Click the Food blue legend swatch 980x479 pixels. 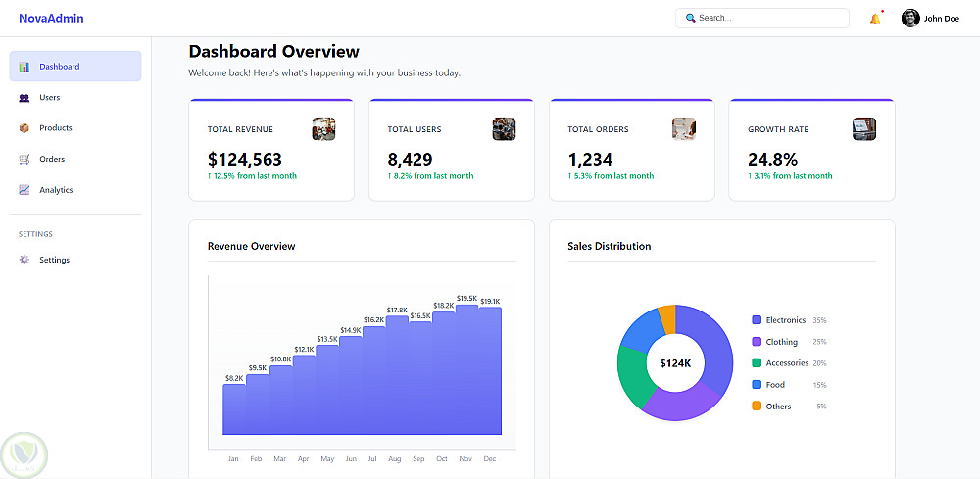pyautogui.click(x=757, y=385)
